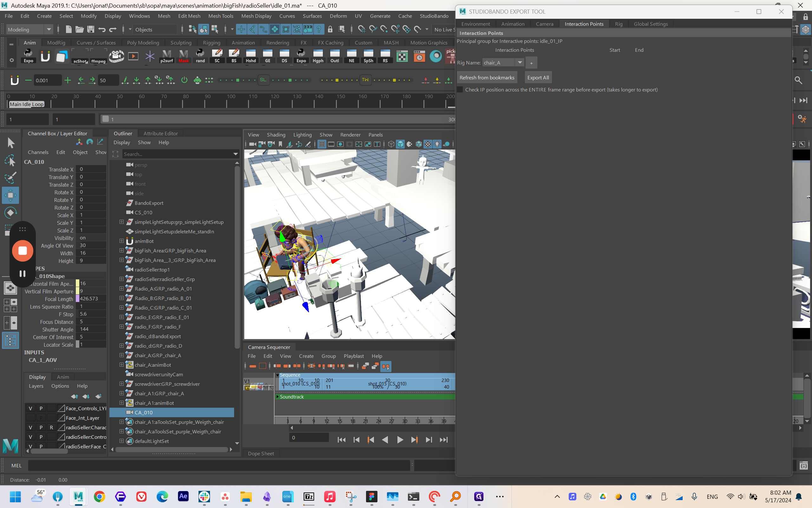The width and height of the screenshot is (812, 508).
Task: Toggle visibility V of radioSeller:Contro layer
Action: pyautogui.click(x=30, y=437)
